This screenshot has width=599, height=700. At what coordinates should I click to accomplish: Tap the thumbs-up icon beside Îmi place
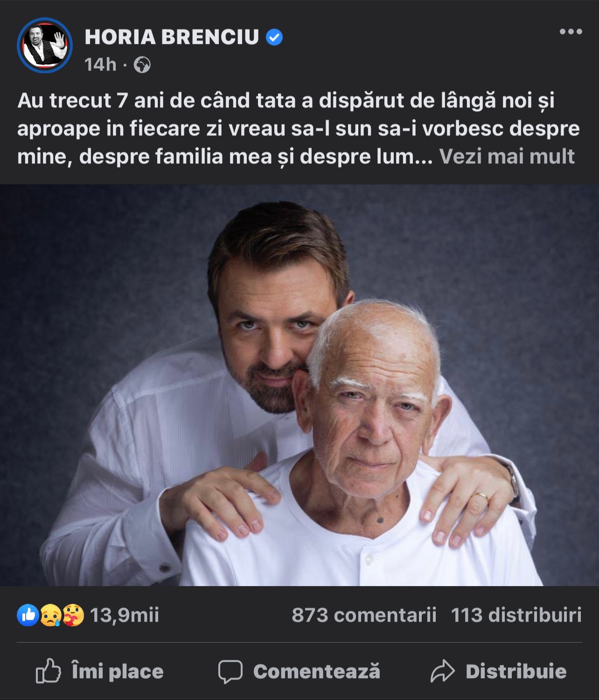tap(49, 671)
